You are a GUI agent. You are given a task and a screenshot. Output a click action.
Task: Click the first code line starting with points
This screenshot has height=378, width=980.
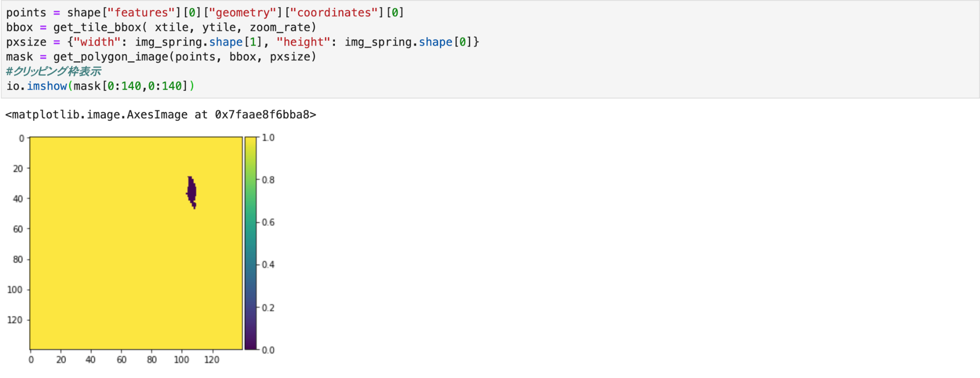(x=205, y=13)
